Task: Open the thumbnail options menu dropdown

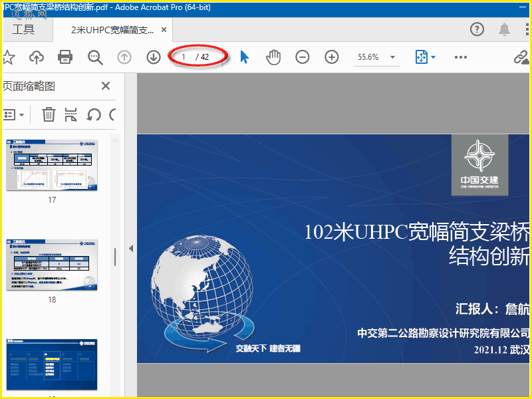Action: (x=14, y=114)
